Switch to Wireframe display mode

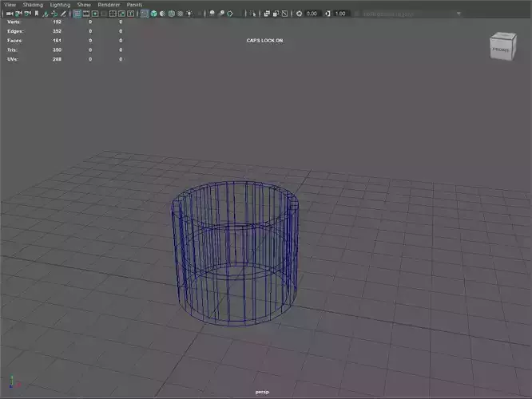[x=145, y=14]
